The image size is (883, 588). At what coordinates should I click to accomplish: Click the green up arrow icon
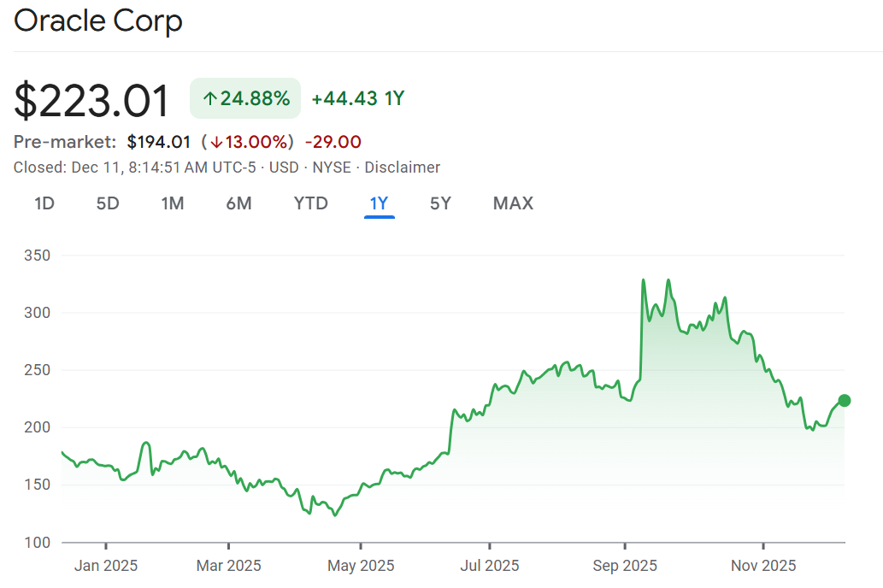pos(209,99)
